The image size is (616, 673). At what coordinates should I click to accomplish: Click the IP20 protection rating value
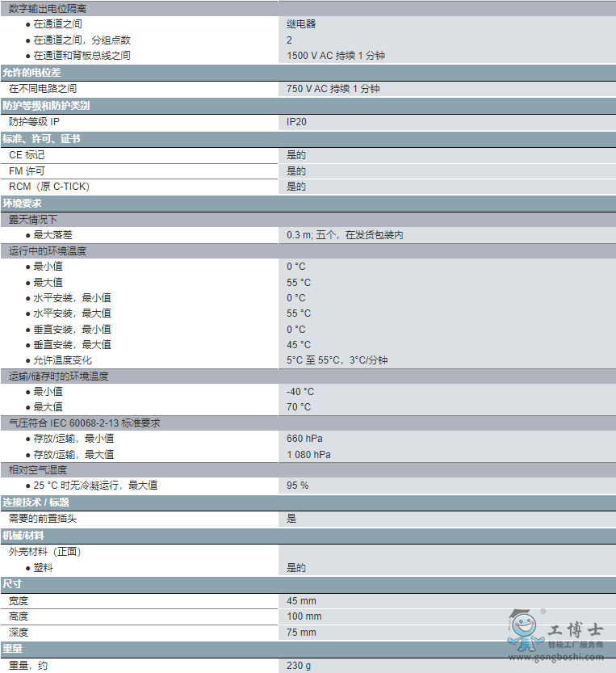(296, 122)
